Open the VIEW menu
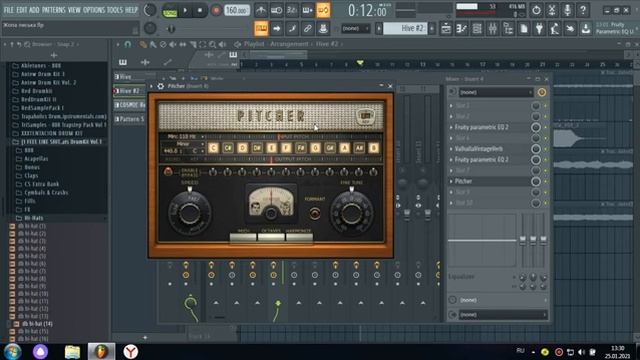The image size is (640, 360). [x=74, y=10]
